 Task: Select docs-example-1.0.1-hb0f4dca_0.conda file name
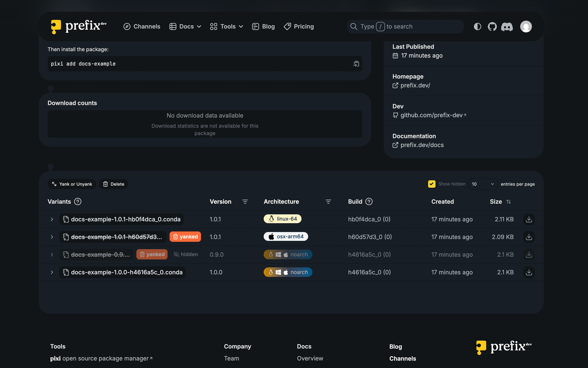click(126, 219)
